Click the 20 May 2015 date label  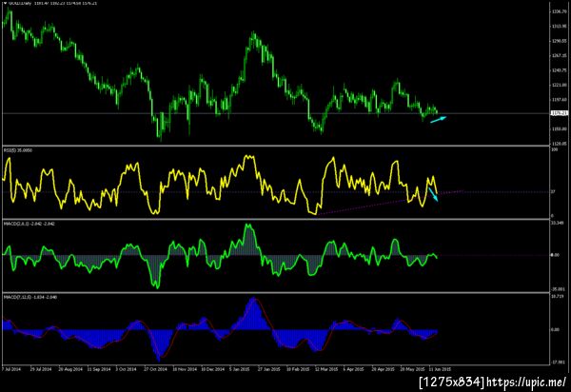[413, 369]
